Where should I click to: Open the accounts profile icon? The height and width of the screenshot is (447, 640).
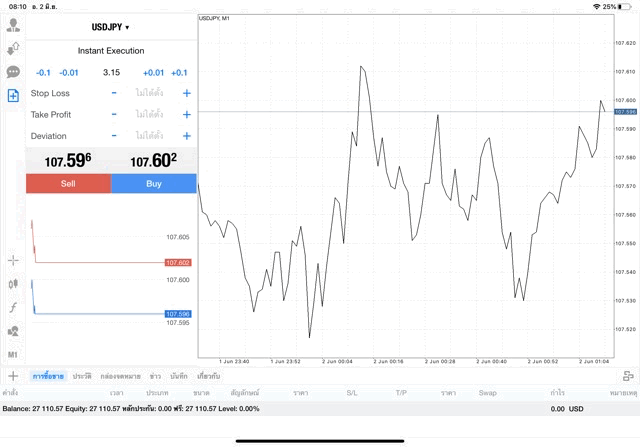coord(13,24)
